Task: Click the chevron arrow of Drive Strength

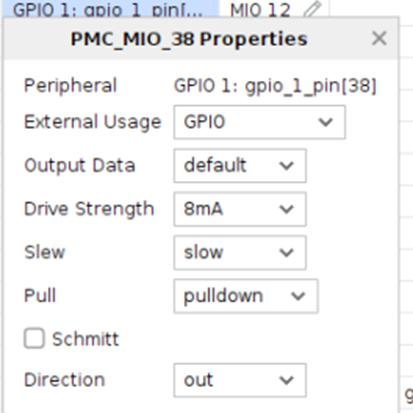Action: tap(286, 209)
